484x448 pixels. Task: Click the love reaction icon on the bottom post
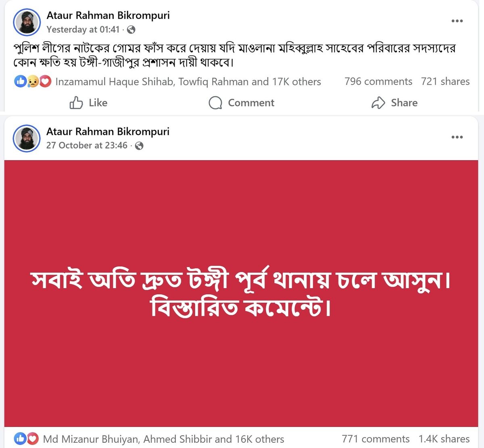coord(32,438)
